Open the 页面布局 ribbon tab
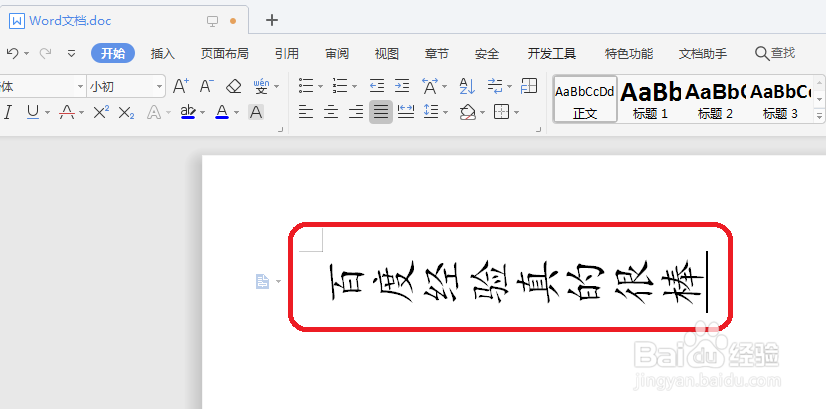This screenshot has height=409, width=826. coord(224,54)
